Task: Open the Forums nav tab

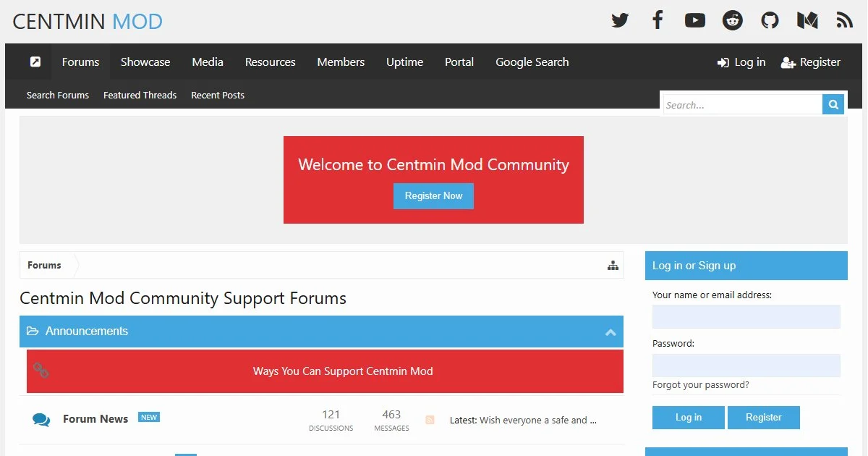Action: 80,62
